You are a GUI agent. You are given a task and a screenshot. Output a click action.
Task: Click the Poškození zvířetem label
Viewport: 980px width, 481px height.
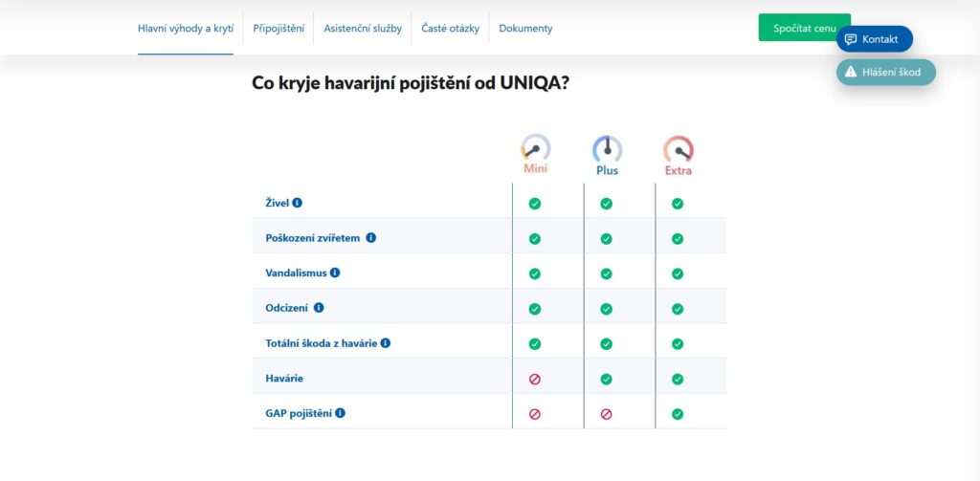[x=313, y=238]
